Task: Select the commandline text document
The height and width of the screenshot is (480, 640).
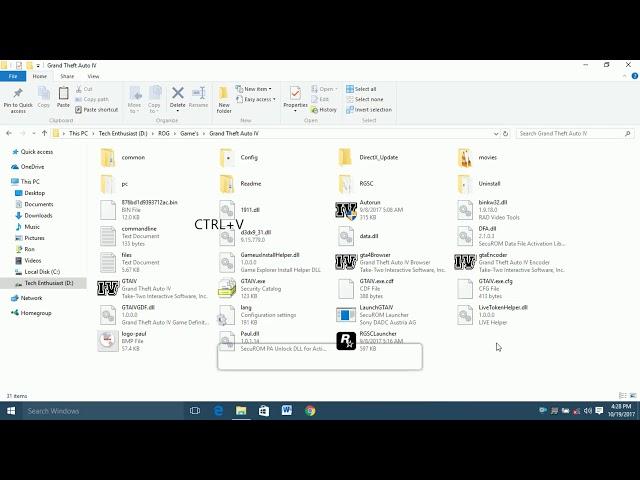Action: pos(129,236)
